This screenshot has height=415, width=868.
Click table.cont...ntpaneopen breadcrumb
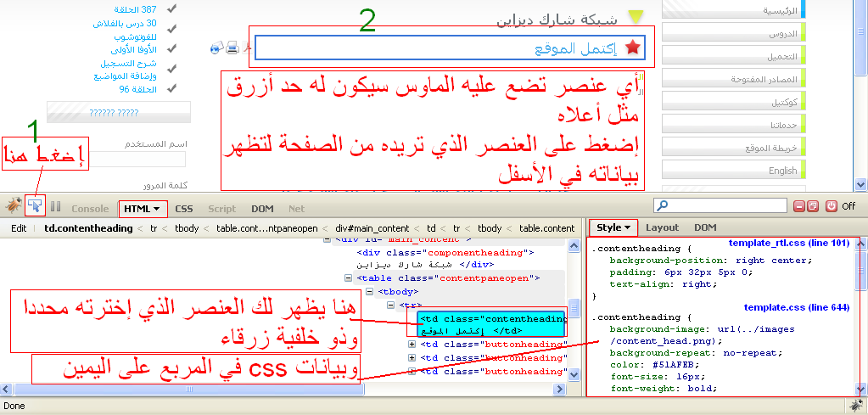(268, 228)
